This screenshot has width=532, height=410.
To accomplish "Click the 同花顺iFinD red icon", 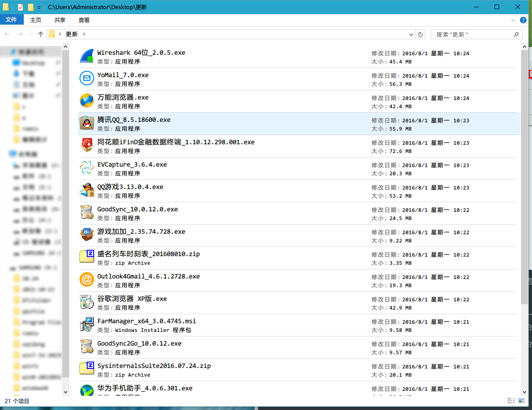I will pyautogui.click(x=87, y=146).
